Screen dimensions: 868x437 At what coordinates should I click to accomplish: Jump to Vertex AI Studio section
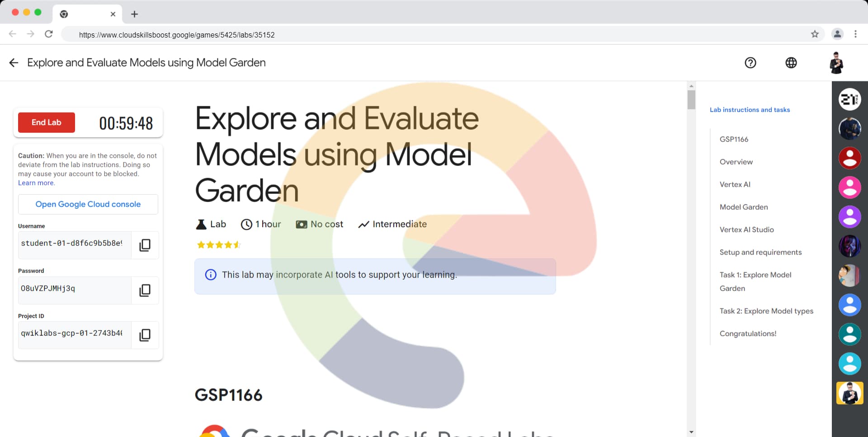point(747,230)
